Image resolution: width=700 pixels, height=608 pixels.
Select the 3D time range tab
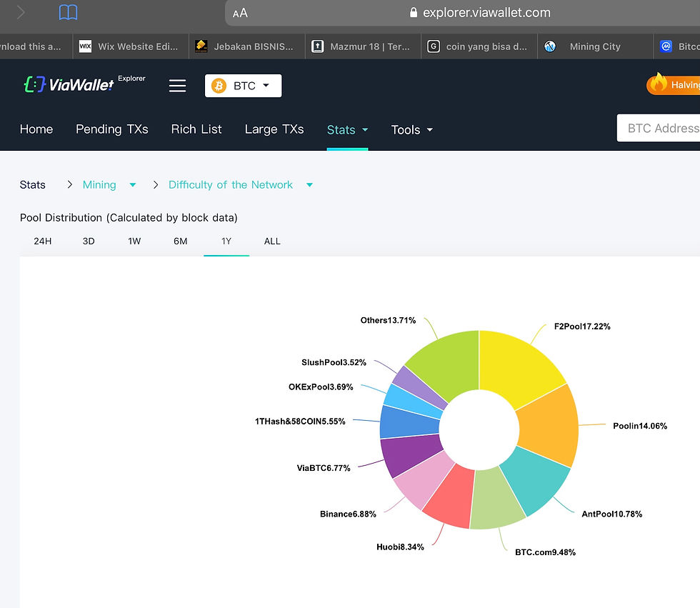click(89, 241)
